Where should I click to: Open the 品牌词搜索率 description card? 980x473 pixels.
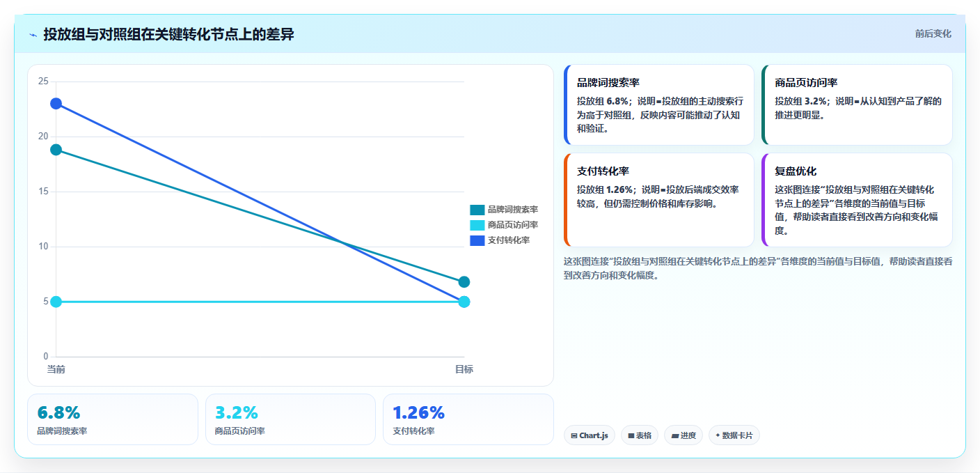659,104
